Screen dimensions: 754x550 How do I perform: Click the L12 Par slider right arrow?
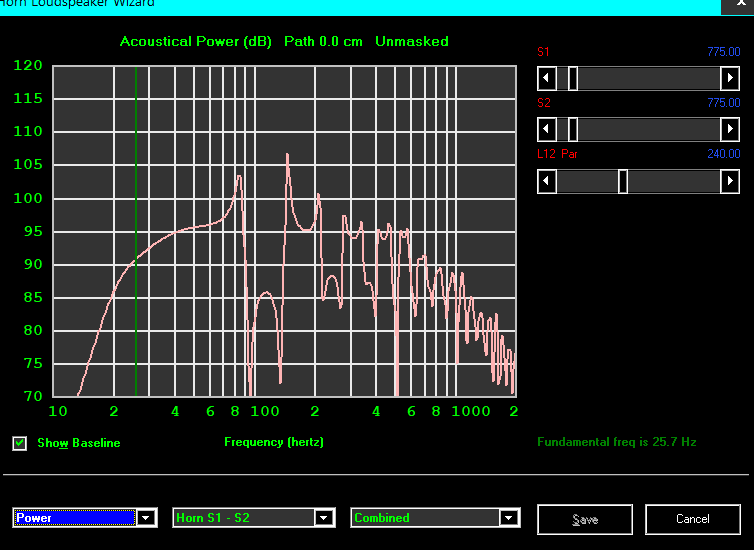click(730, 181)
